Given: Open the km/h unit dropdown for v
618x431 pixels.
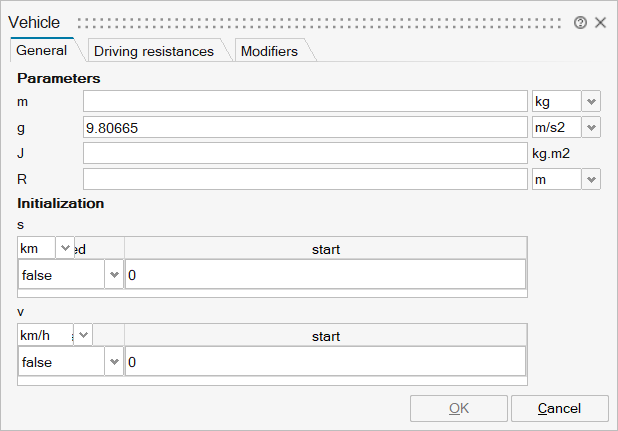Looking at the screenshot, I should coord(84,335).
